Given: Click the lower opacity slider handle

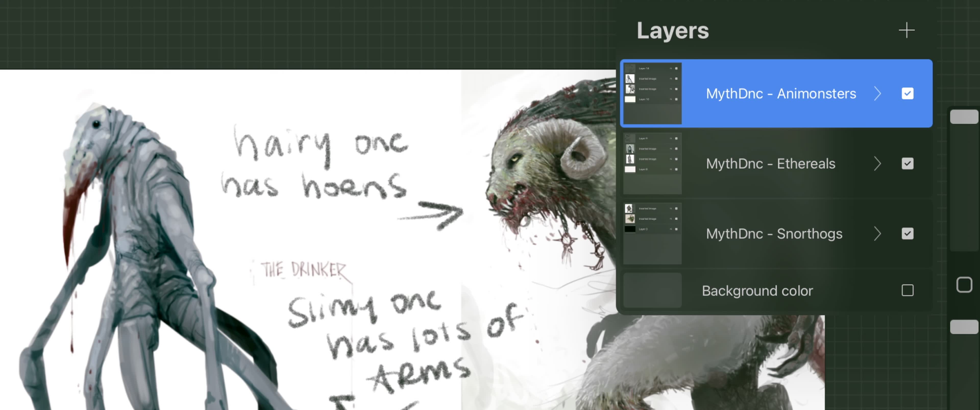Looking at the screenshot, I should tap(964, 327).
